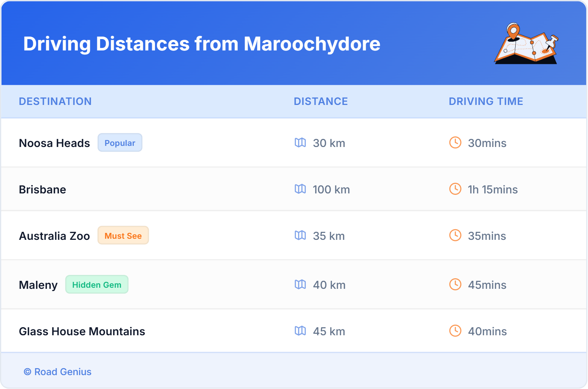Click the clock icon next to 1h 15mins
Image resolution: width=588 pixels, height=389 pixels.
455,189
